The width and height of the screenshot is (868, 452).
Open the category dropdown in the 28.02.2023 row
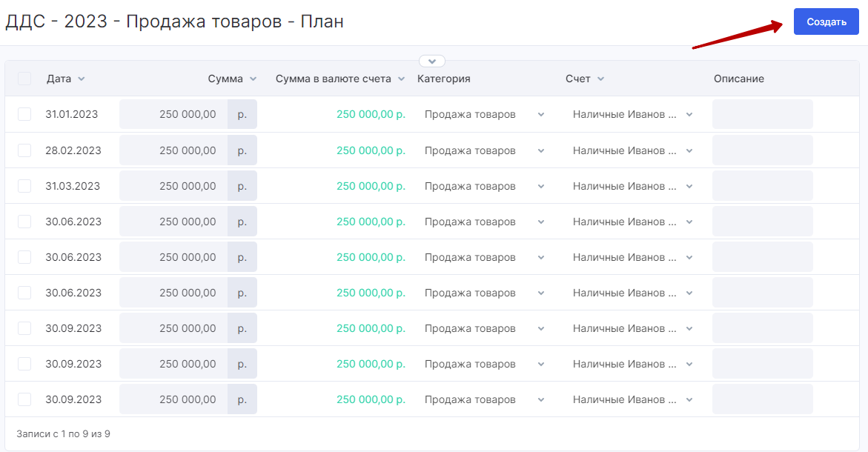[485, 150]
